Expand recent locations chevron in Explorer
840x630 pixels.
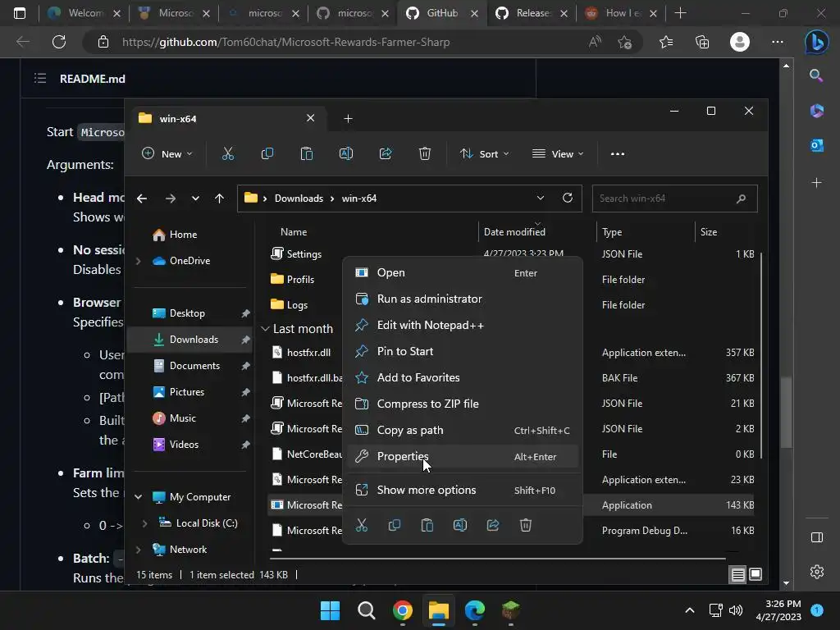[x=195, y=199]
